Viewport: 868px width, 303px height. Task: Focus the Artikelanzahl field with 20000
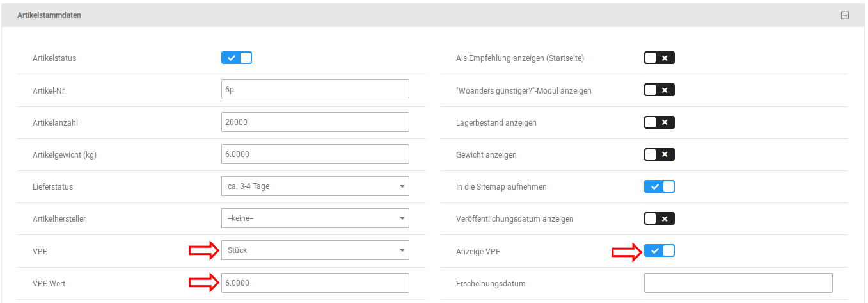(x=315, y=122)
